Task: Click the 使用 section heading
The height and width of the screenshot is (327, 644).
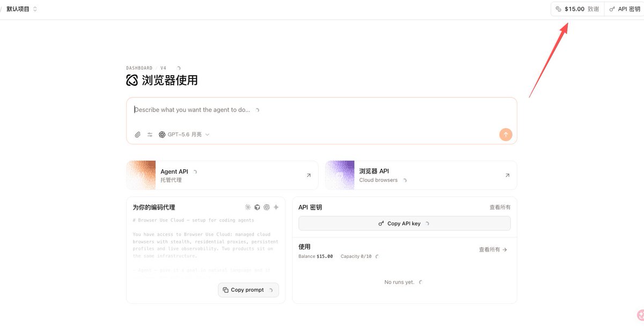Action: pyautogui.click(x=304, y=247)
